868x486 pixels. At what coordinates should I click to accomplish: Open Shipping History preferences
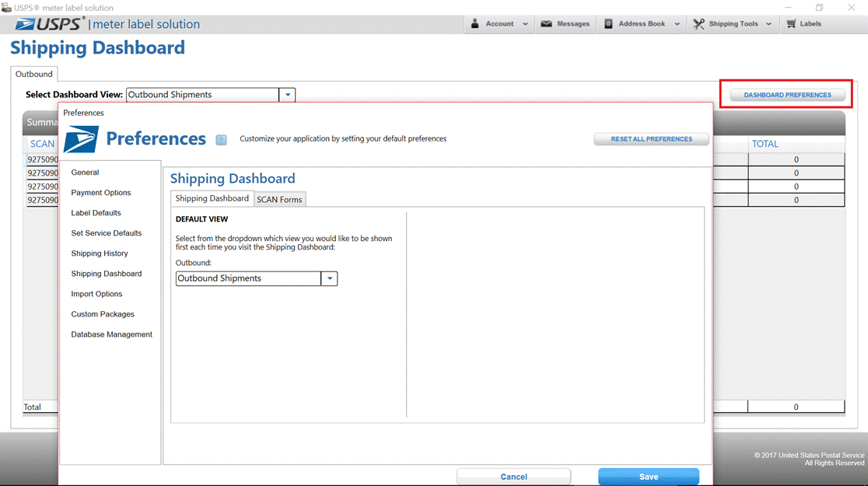(100, 253)
